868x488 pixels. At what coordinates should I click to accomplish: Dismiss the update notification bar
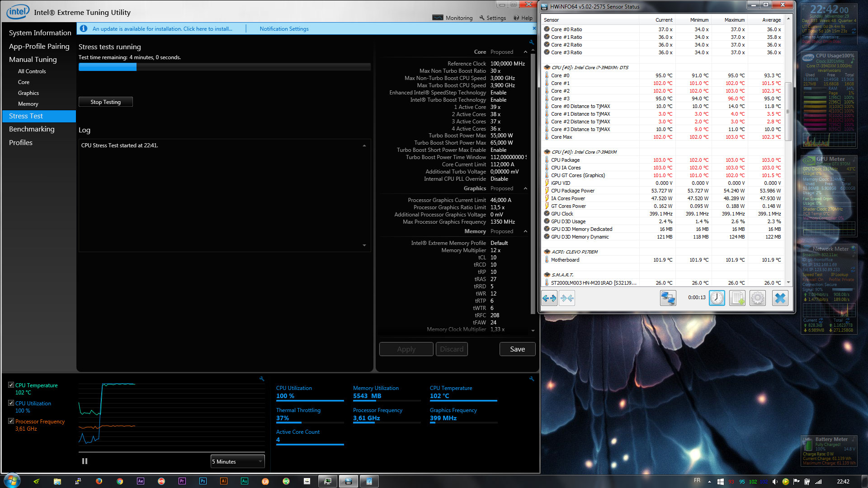[x=534, y=28]
